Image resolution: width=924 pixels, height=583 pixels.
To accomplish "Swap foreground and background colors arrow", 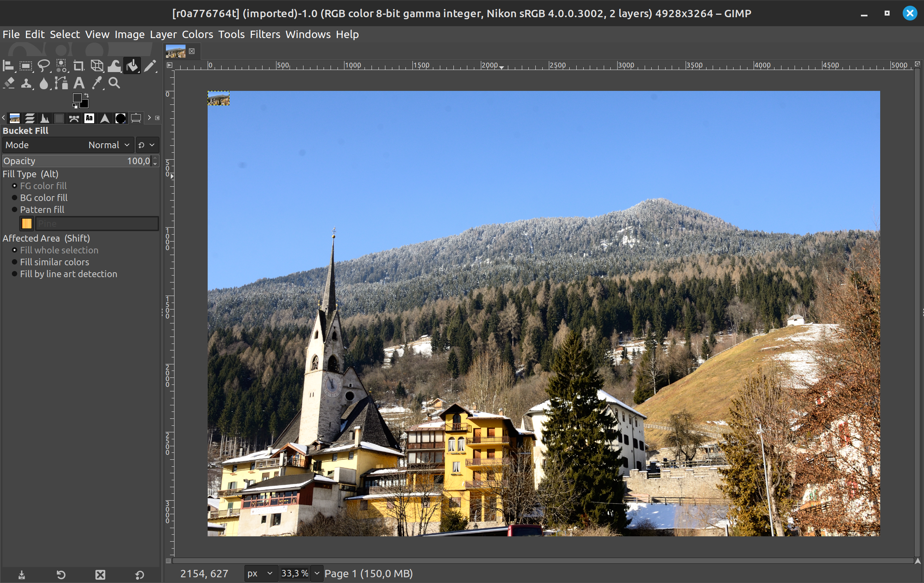I will pyautogui.click(x=86, y=96).
